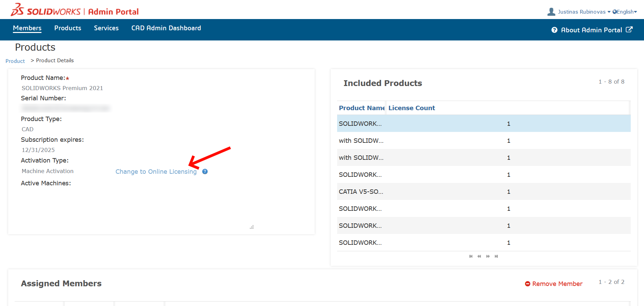
Task: Click the Machine Activation text
Action: pyautogui.click(x=48, y=171)
